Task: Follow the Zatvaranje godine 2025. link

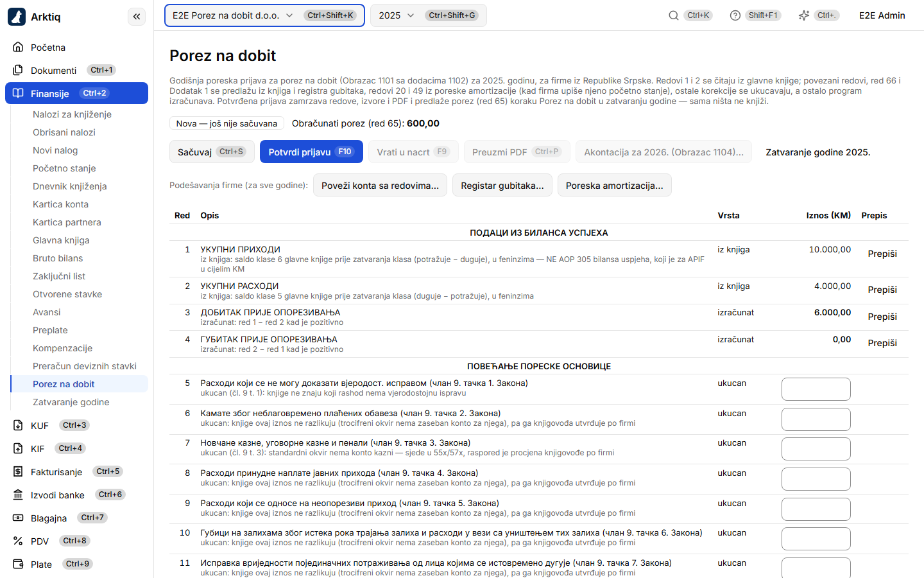Action: (x=817, y=152)
